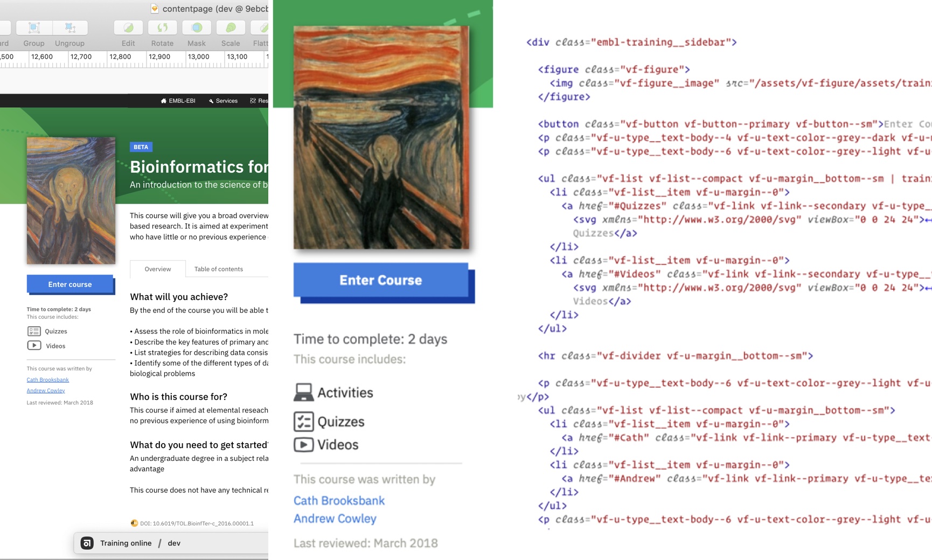Select the Overview tab

tap(157, 269)
